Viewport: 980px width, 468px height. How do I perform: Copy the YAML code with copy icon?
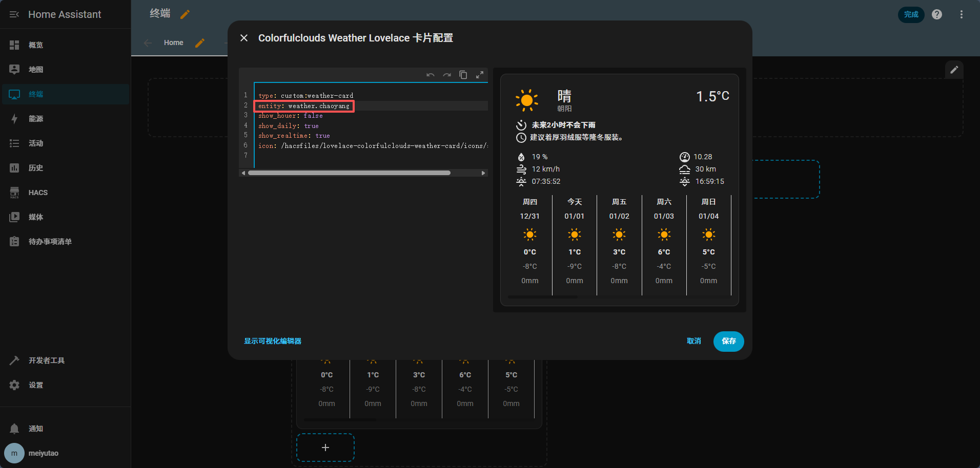click(x=463, y=75)
